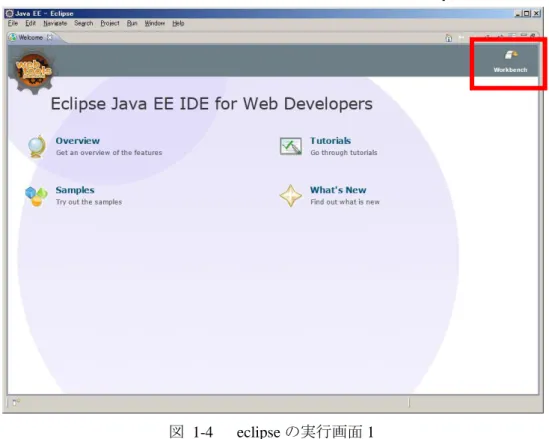Image resolution: width=549 pixels, height=439 pixels.
Task: Maximize the Eclipse window
Action: 527,14
